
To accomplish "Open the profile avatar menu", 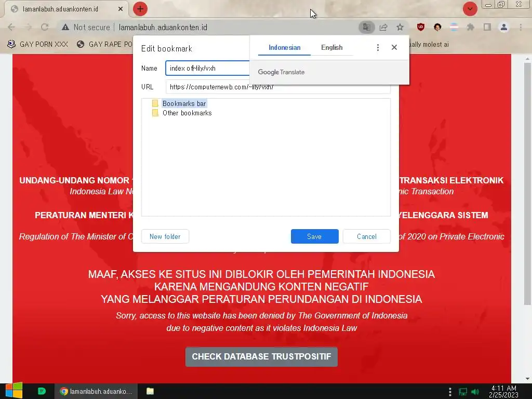I will pos(504,27).
